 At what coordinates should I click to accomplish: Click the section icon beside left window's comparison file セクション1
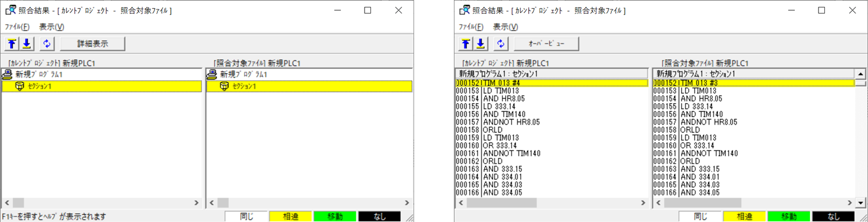[225, 86]
